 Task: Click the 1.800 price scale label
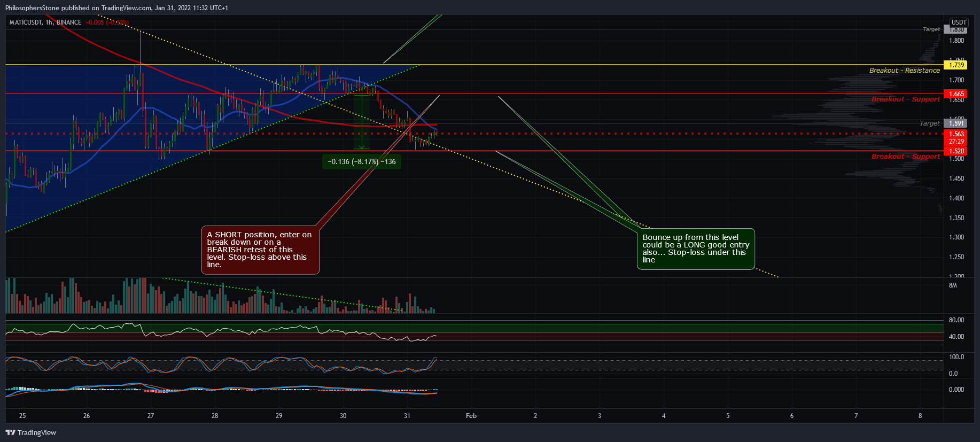[956, 41]
